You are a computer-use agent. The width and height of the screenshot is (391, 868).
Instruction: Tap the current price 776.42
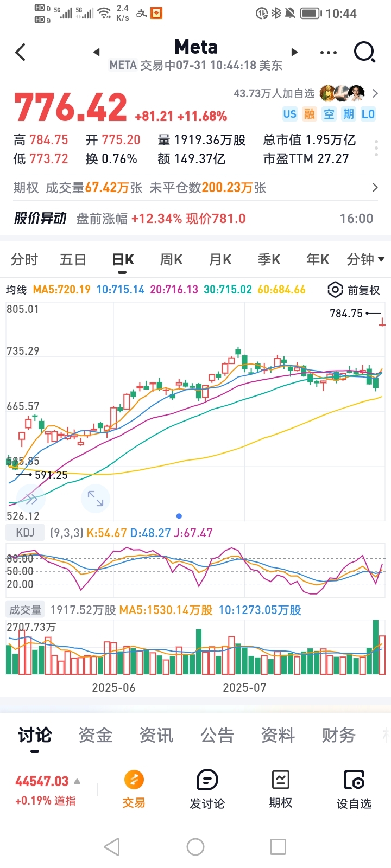point(71,107)
